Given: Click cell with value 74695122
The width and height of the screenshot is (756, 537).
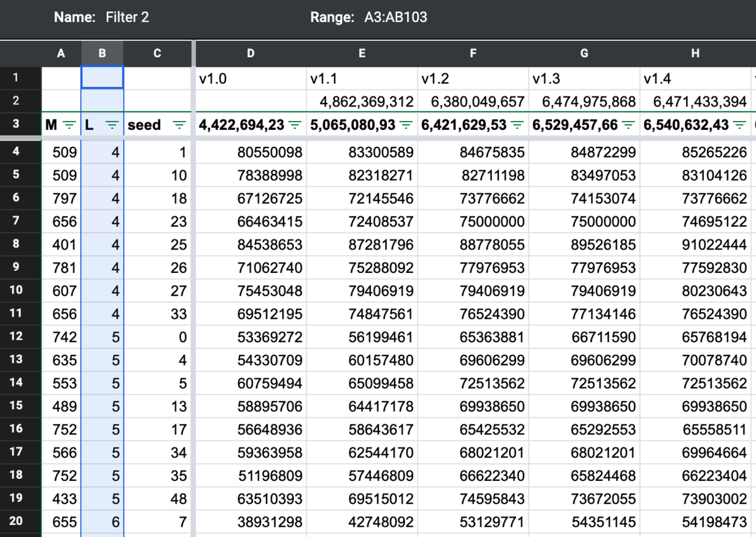Looking at the screenshot, I should pyautogui.click(x=696, y=221).
